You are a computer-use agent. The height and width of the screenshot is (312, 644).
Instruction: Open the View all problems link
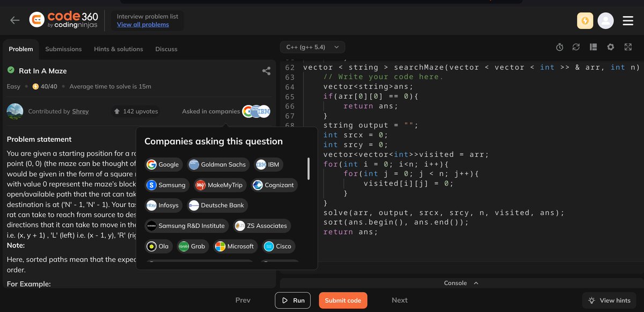[143, 25]
